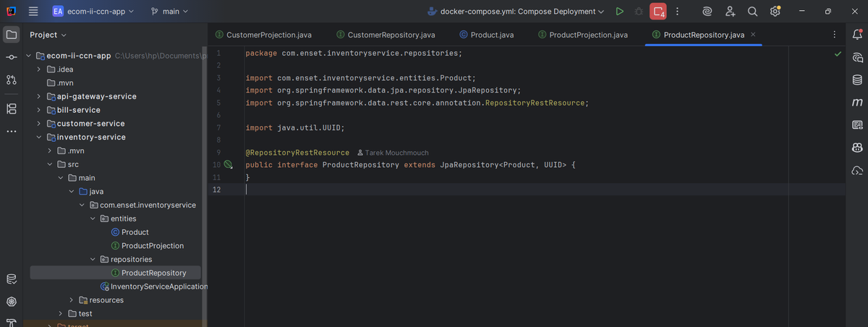The height and width of the screenshot is (327, 868).
Task: Open the Project tool window icon
Action: [x=11, y=35]
